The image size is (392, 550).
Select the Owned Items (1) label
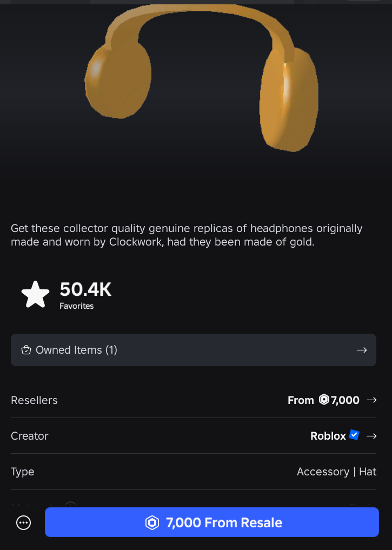[76, 350]
